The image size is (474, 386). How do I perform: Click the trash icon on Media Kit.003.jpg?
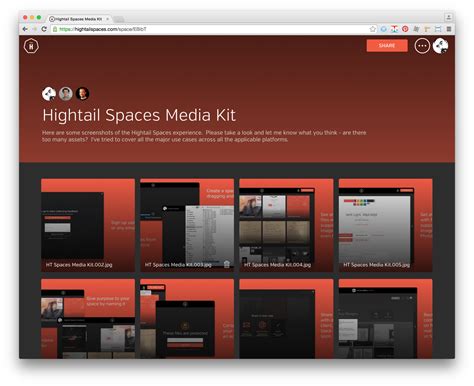tap(227, 265)
